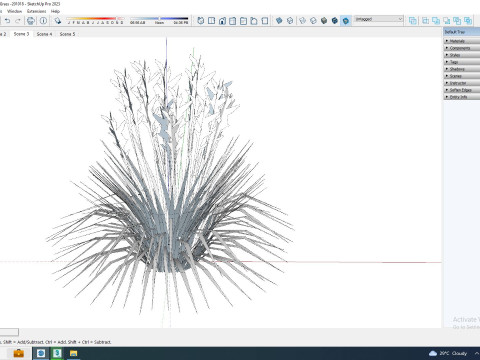This screenshot has height=360, width=480.
Task: Expand the Shadows tray panel
Action: click(x=462, y=69)
